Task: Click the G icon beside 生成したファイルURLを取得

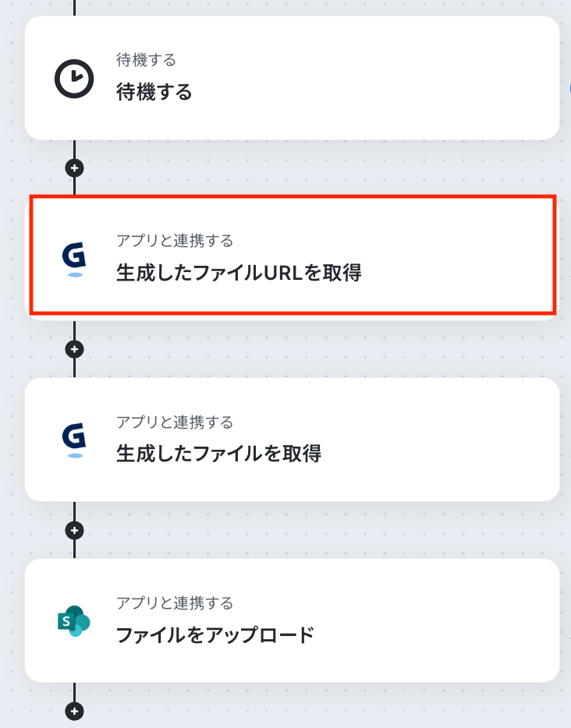Action: [x=74, y=259]
